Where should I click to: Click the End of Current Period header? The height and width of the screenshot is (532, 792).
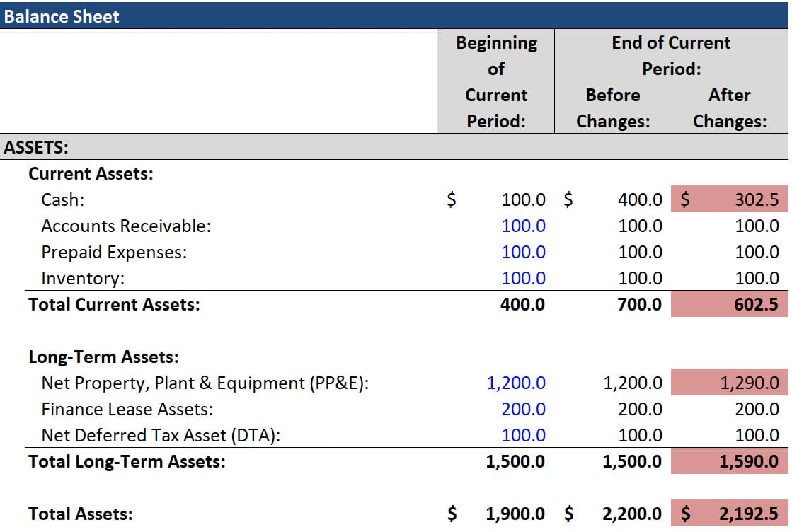pyautogui.click(x=671, y=55)
